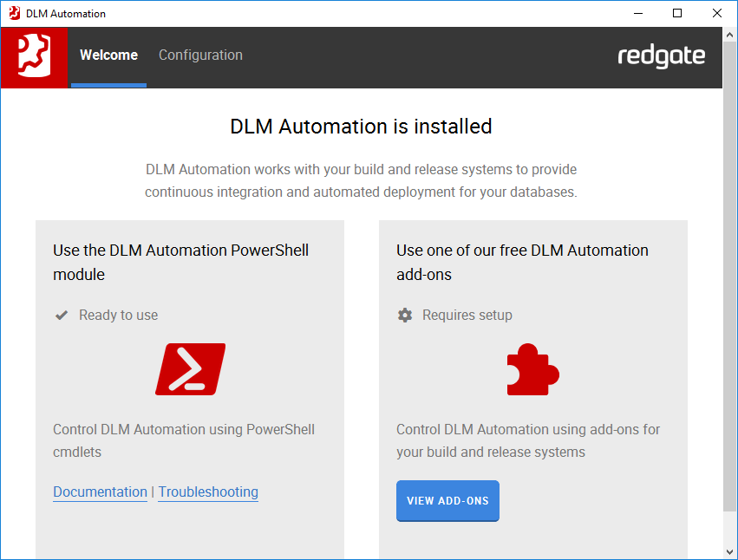This screenshot has height=560, width=738.
Task: Switch to the Welcome tab
Action: pos(108,55)
